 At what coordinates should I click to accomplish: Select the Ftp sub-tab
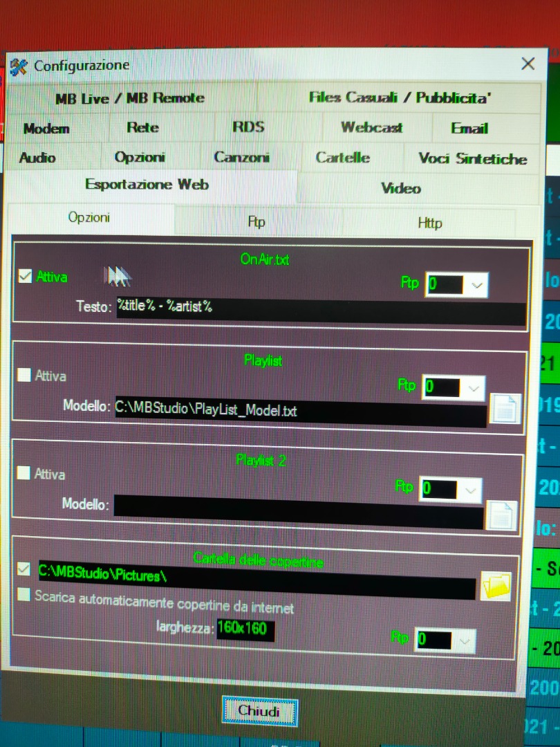(x=257, y=222)
